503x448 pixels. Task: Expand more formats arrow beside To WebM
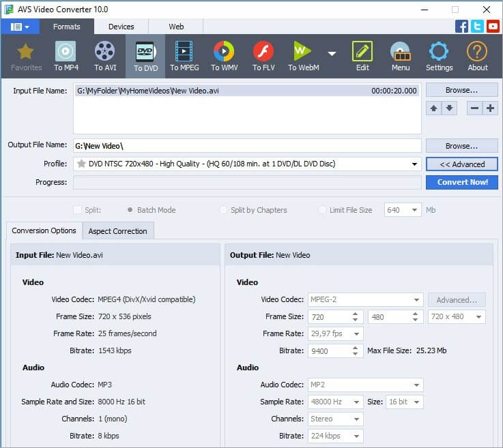[332, 53]
